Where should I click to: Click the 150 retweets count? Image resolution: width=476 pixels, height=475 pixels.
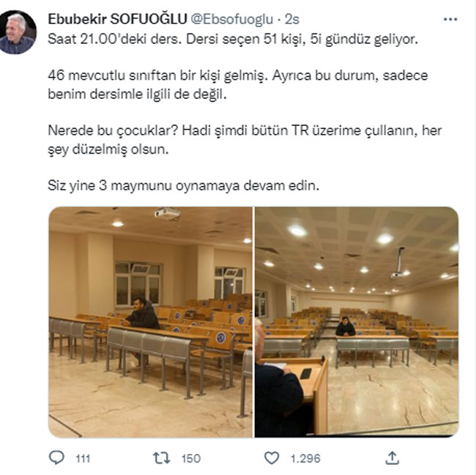(x=191, y=458)
